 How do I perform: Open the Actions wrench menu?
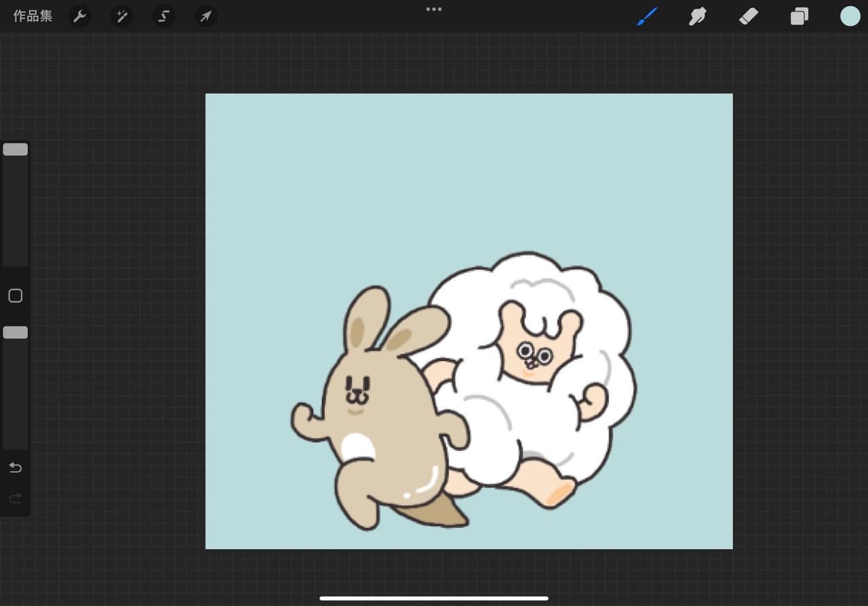point(80,16)
